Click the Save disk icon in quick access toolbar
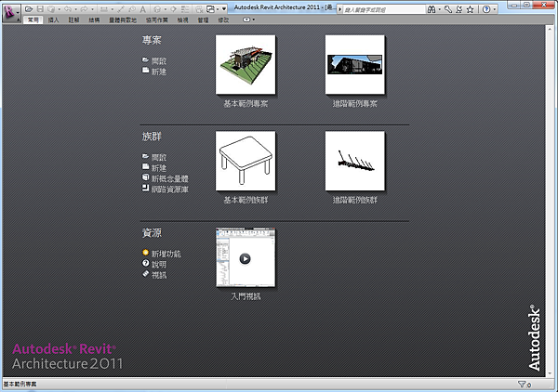 coord(41,8)
